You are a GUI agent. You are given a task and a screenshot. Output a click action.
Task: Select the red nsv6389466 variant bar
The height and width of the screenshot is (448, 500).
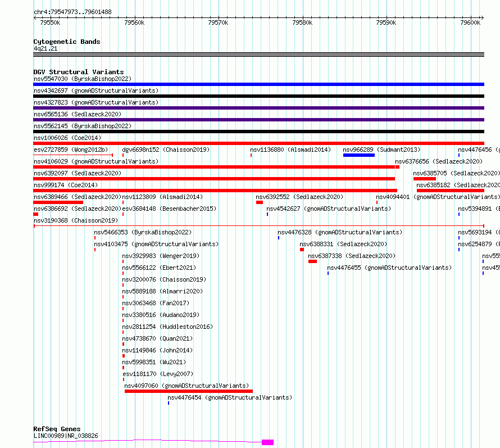(x=58, y=202)
